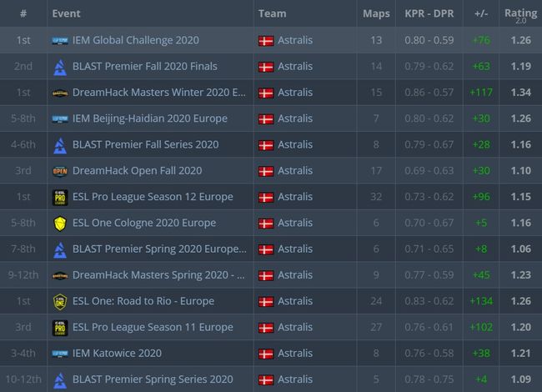
Task: Sort by the +/- column header
Action: [x=480, y=13]
